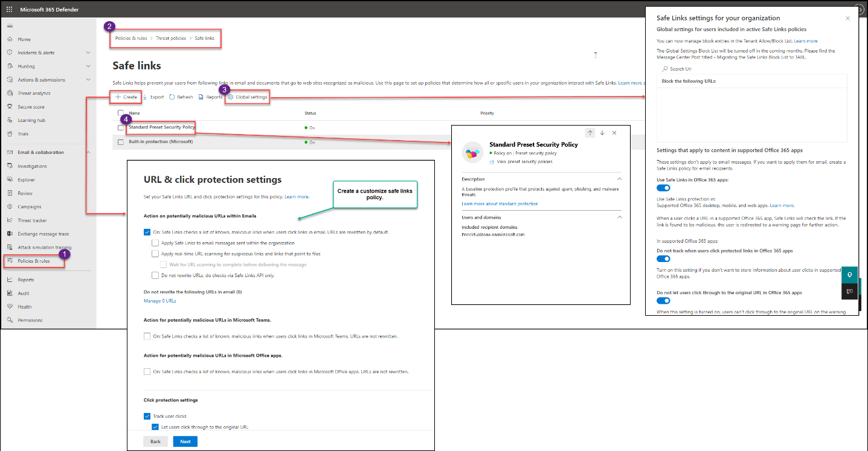Open the Explorer sidebar icon
The width and height of the screenshot is (868, 451).
pyautogui.click(x=10, y=180)
